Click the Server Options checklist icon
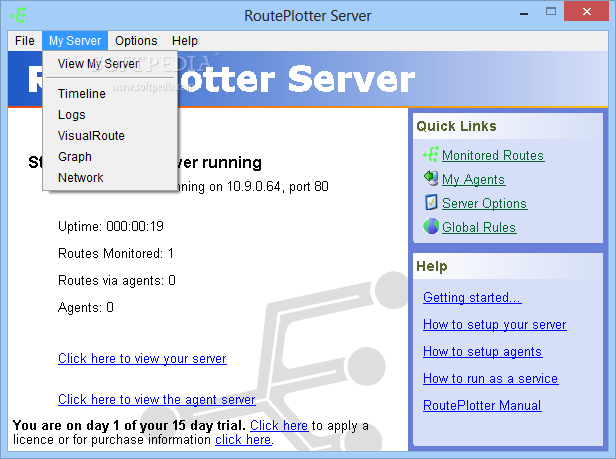The height and width of the screenshot is (459, 616). point(431,202)
